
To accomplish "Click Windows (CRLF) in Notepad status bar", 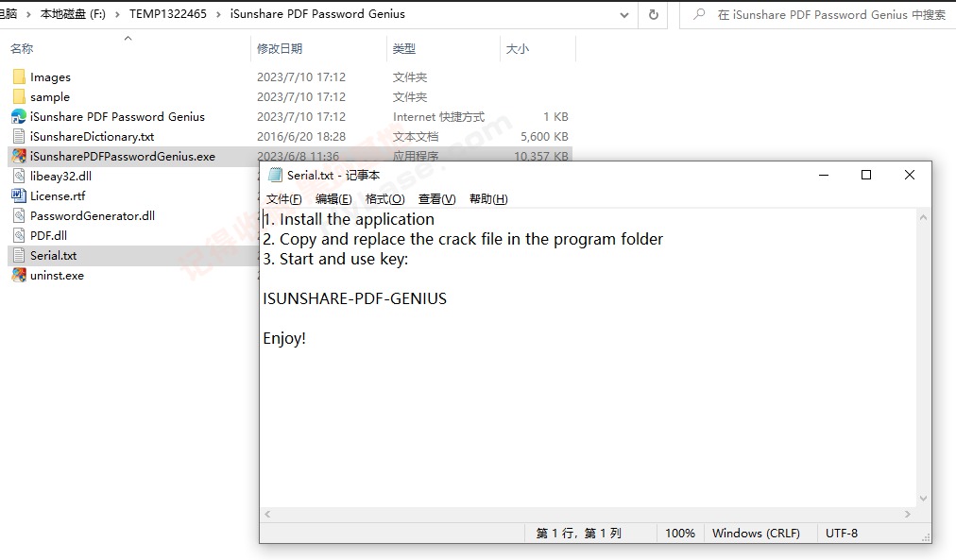I will tap(756, 534).
